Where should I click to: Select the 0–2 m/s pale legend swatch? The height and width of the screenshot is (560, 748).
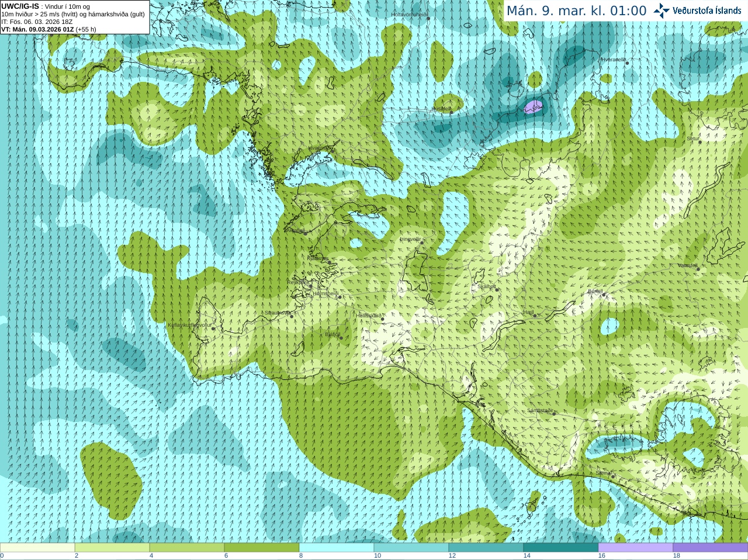click(x=37, y=548)
